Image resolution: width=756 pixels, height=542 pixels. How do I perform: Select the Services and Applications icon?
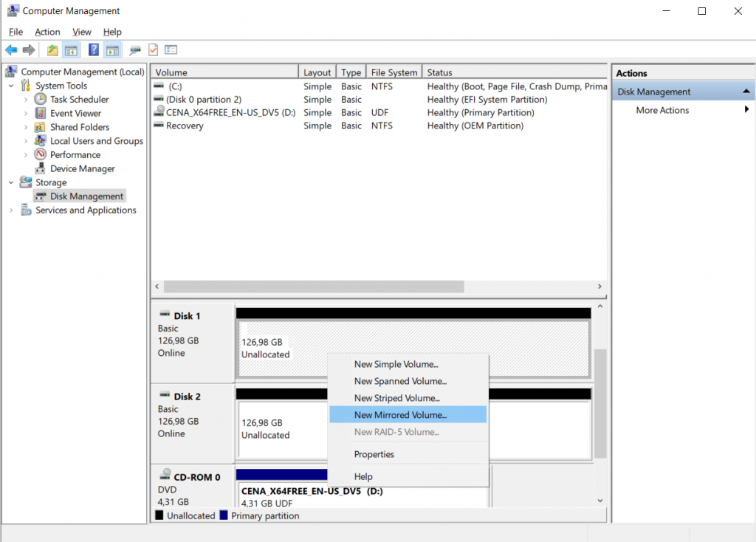click(x=26, y=210)
